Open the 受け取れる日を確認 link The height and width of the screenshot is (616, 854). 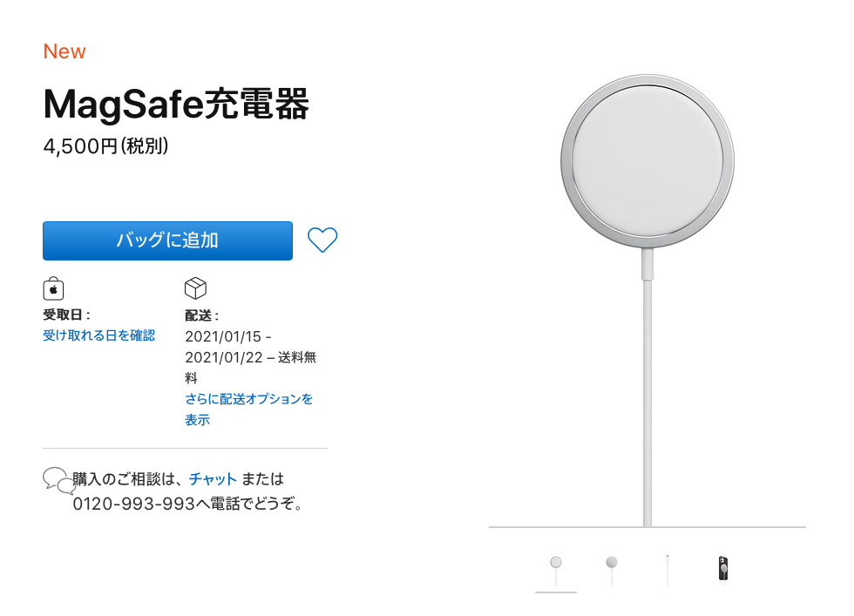click(99, 335)
